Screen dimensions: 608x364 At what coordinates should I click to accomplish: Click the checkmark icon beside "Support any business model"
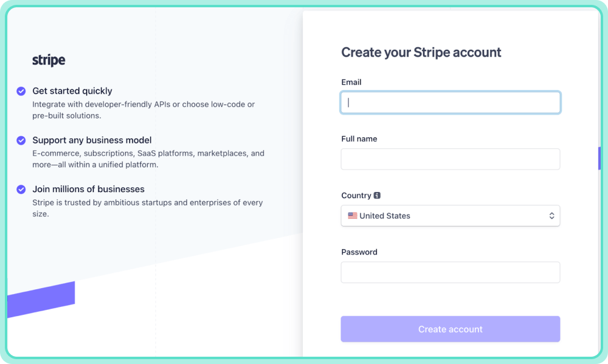(x=21, y=140)
